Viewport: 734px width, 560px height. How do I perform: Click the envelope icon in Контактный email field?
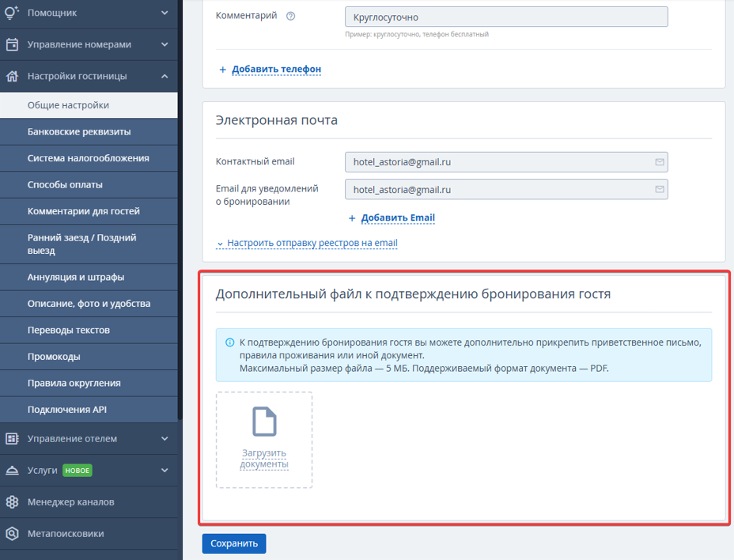(x=660, y=162)
